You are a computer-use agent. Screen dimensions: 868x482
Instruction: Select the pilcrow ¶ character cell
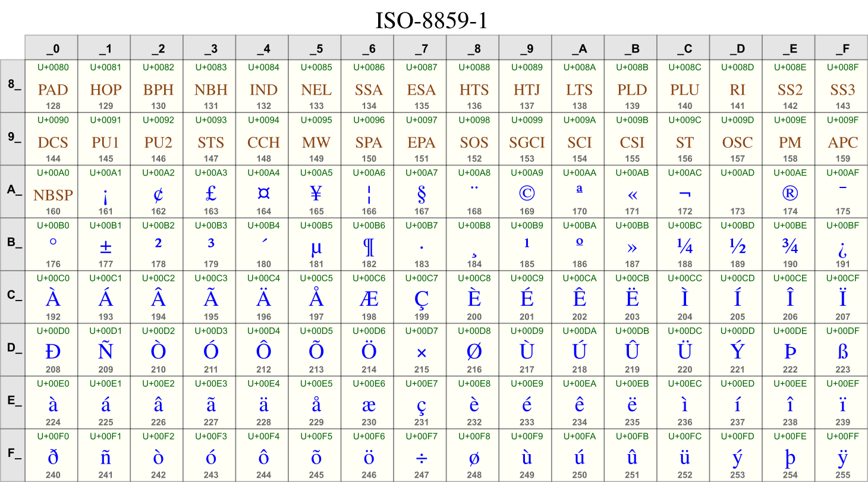pos(369,246)
